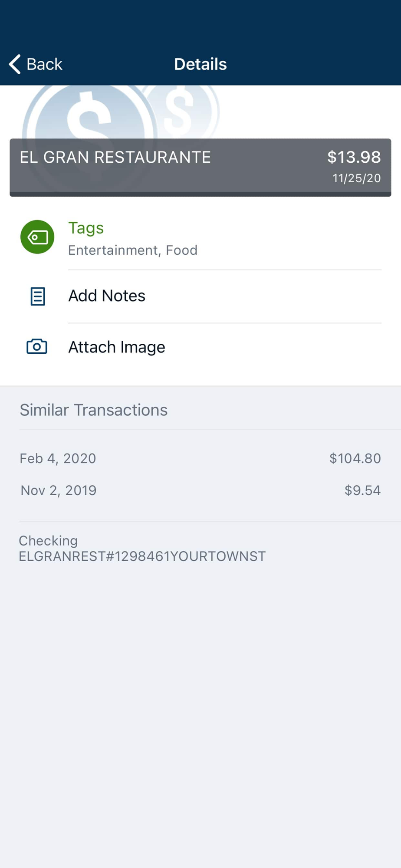Open Add Notes
Image resolution: width=401 pixels, height=868 pixels.
107,296
